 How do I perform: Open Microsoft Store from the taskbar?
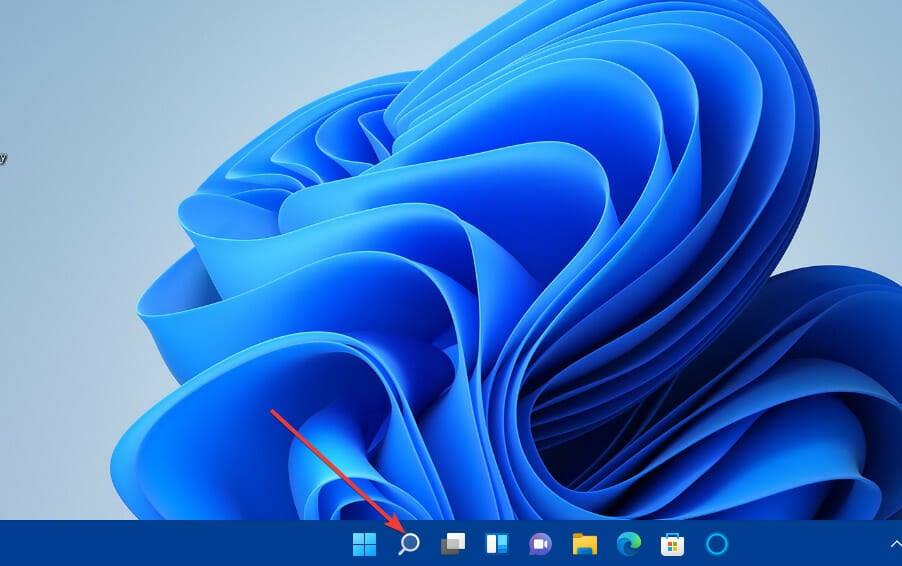point(672,544)
